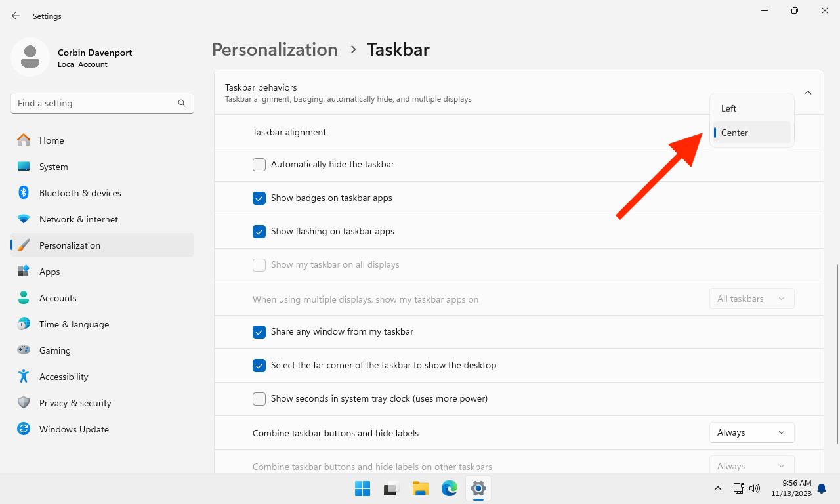The image size is (840, 504).
Task: Launch File Explorer from the taskbar
Action: click(420, 488)
